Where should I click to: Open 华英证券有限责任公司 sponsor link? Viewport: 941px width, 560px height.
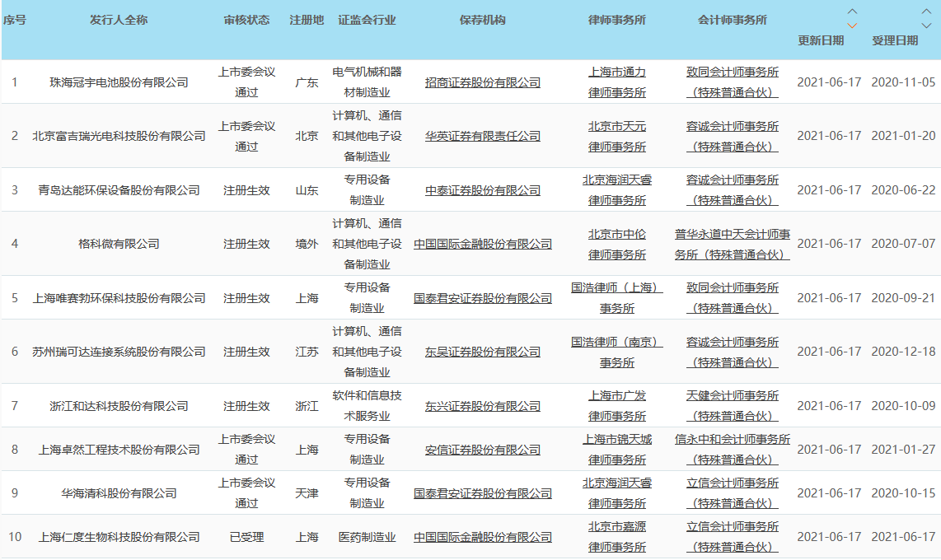(x=483, y=136)
